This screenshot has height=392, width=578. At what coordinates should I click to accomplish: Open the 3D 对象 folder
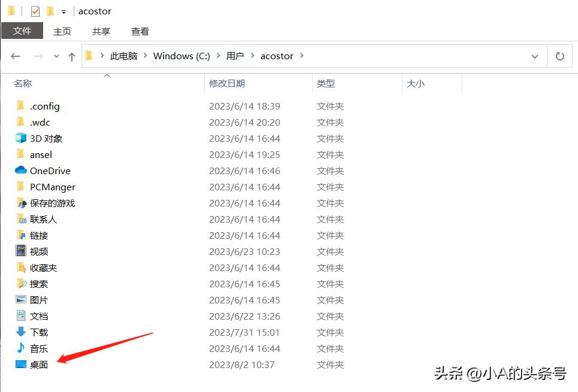[44, 138]
